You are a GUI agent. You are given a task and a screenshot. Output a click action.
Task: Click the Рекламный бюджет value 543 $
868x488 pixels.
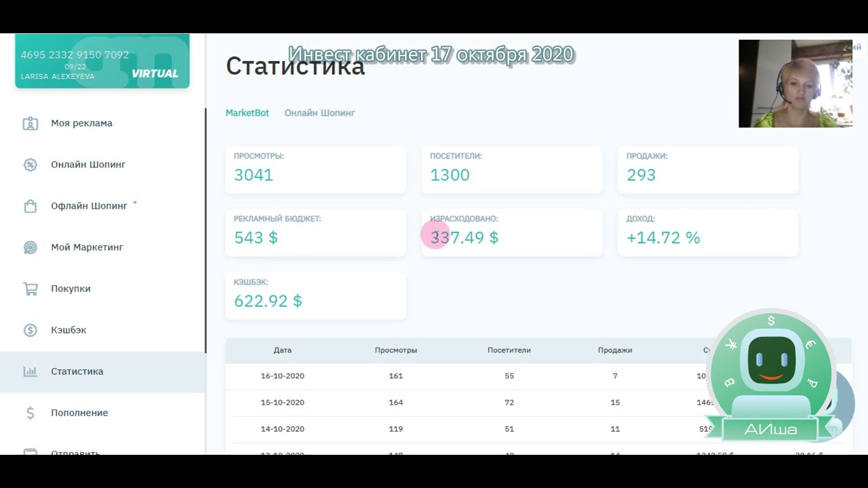256,238
